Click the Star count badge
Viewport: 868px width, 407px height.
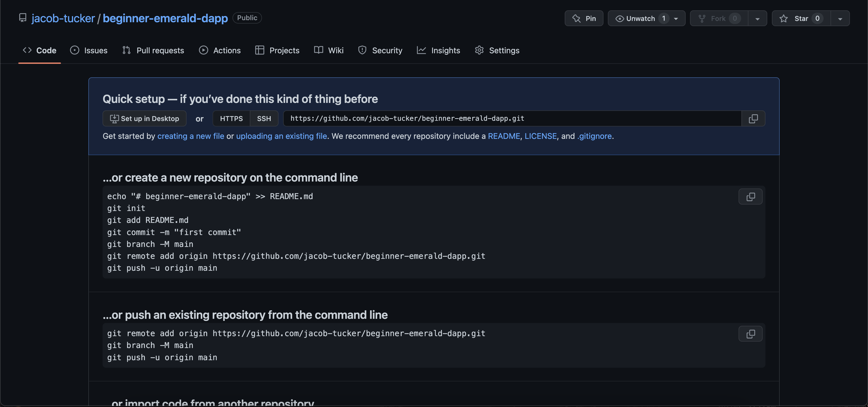817,18
